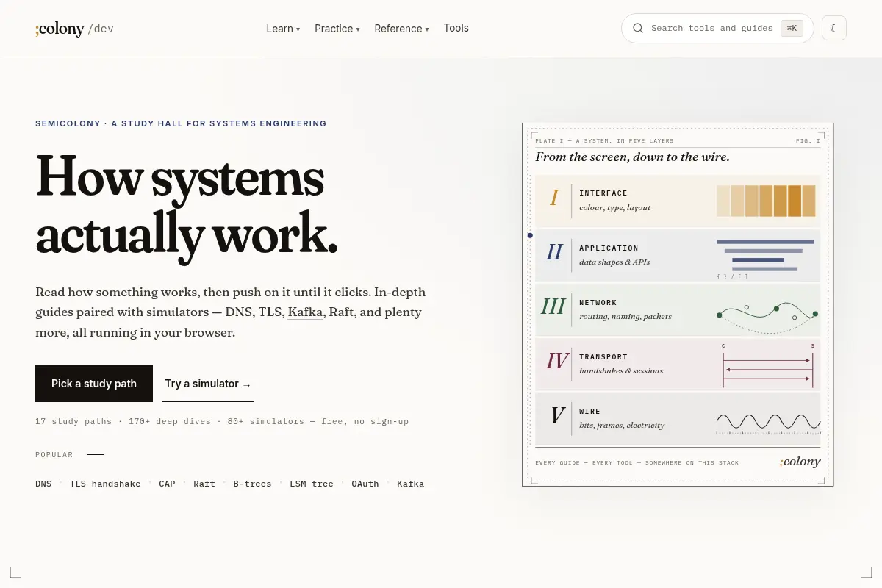Open the Tools nav item
Image resolution: width=882 pixels, height=588 pixels.
pos(456,28)
